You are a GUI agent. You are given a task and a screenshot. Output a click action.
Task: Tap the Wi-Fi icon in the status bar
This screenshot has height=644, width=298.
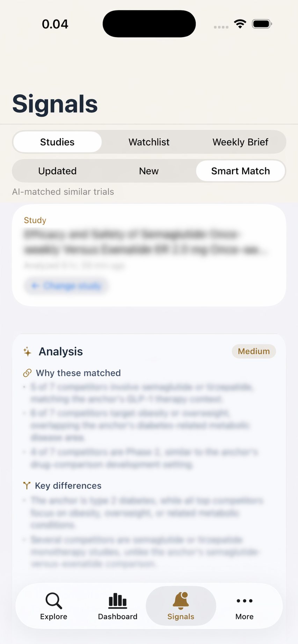tap(240, 24)
